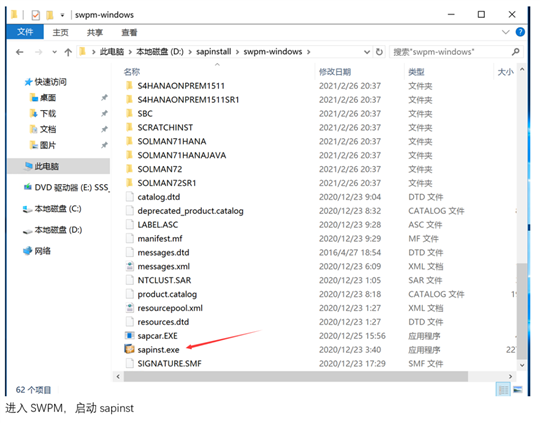Select the manifest.mf file

pyautogui.click(x=160, y=238)
